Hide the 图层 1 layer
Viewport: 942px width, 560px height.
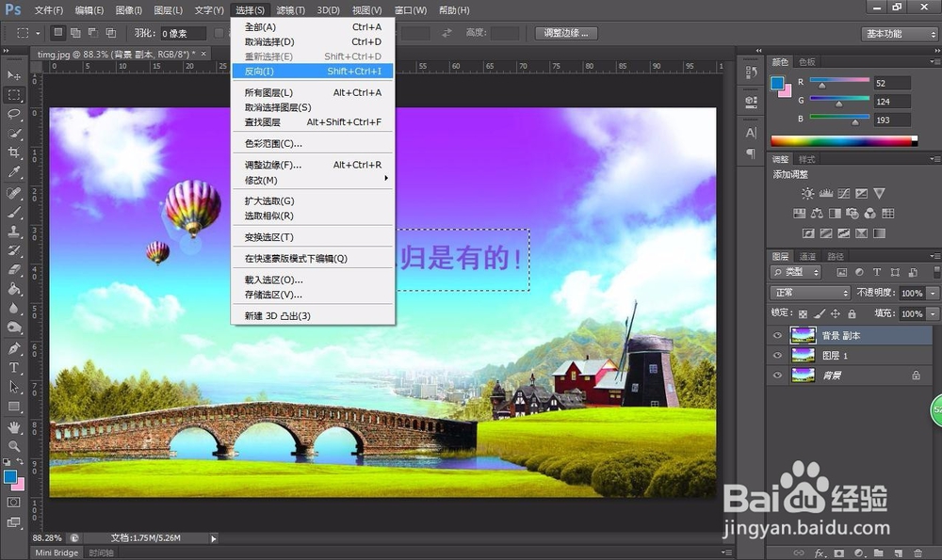coord(777,356)
